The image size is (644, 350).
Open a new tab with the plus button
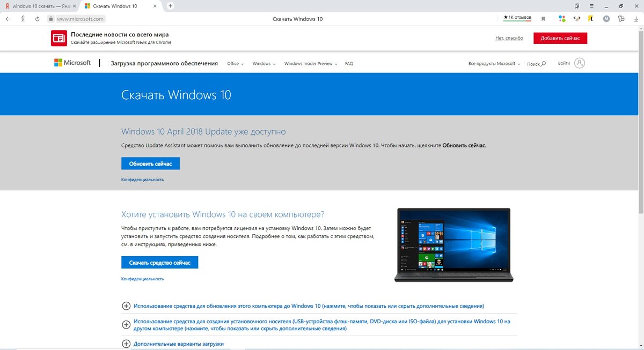[171, 6]
